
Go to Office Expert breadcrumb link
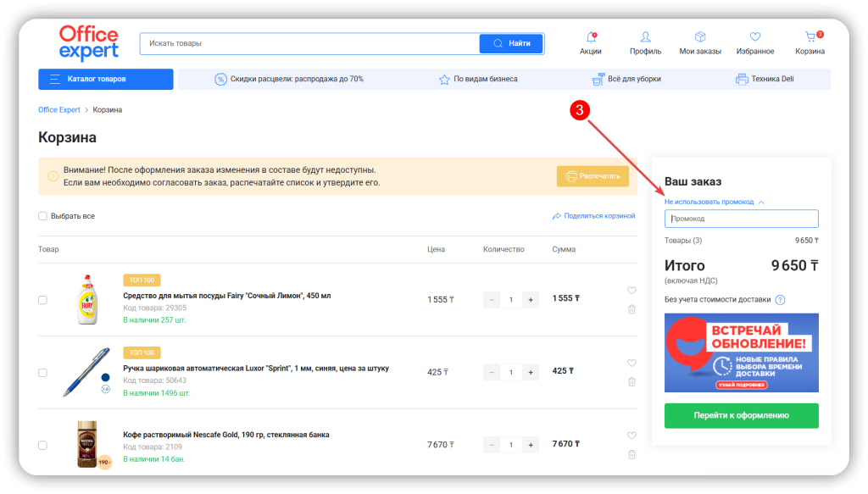(59, 109)
